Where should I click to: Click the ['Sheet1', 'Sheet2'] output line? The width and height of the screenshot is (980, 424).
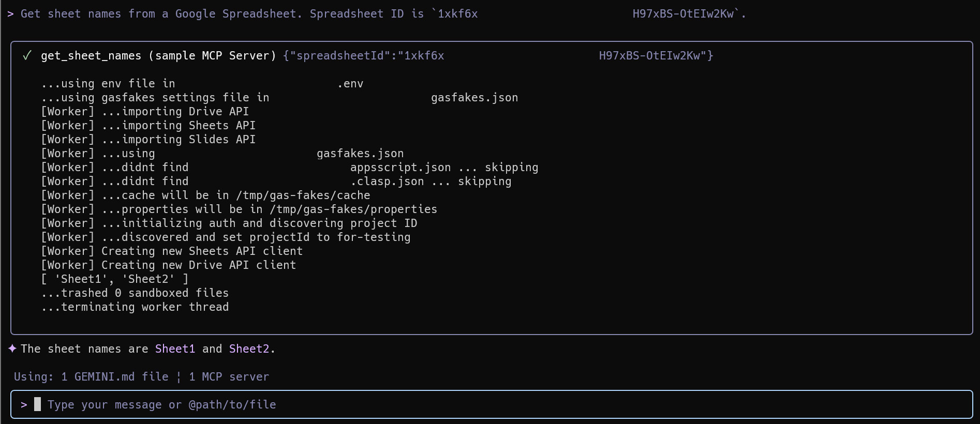[115, 279]
